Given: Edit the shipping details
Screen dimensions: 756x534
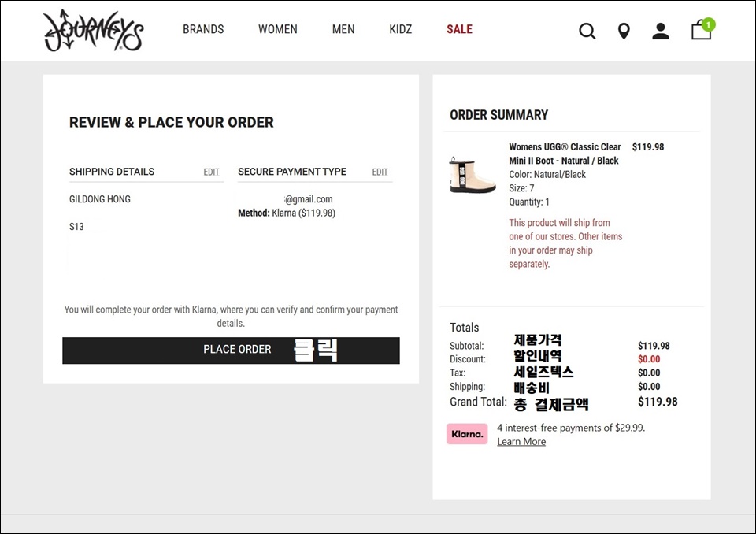Looking at the screenshot, I should [211, 172].
